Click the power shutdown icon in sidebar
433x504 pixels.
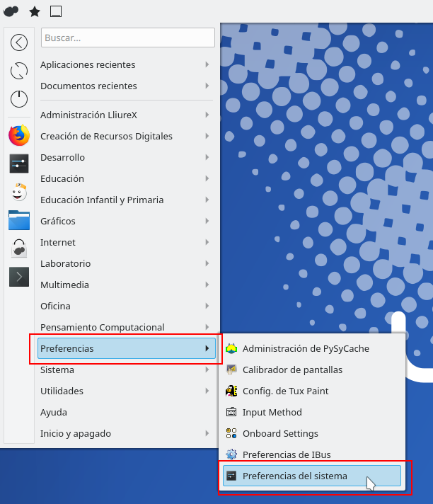point(19,98)
